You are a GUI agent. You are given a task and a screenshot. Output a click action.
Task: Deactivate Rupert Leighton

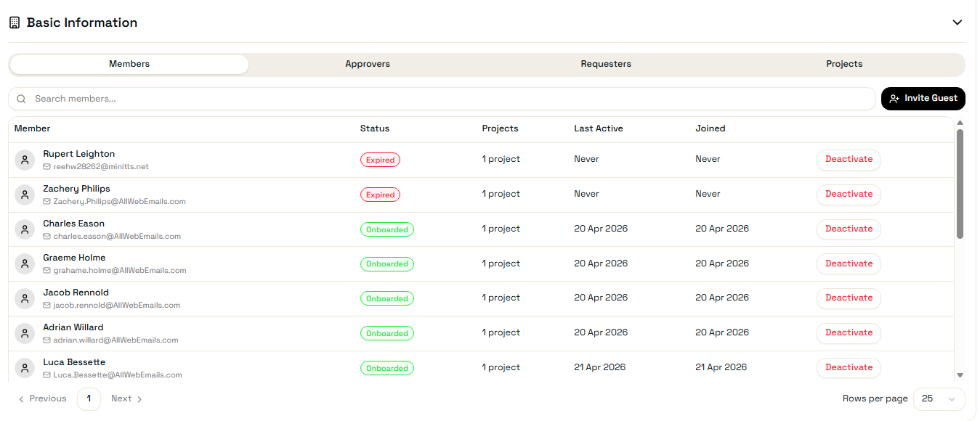click(849, 160)
